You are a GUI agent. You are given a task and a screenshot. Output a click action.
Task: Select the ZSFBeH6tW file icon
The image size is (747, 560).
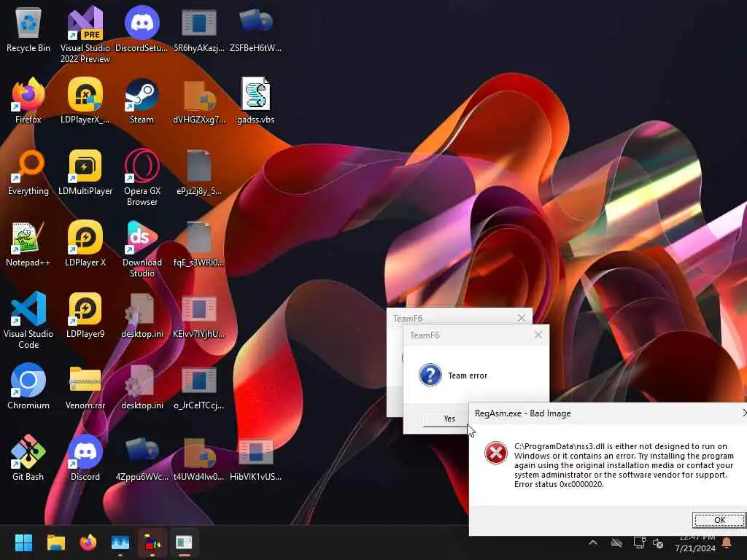pyautogui.click(x=256, y=30)
